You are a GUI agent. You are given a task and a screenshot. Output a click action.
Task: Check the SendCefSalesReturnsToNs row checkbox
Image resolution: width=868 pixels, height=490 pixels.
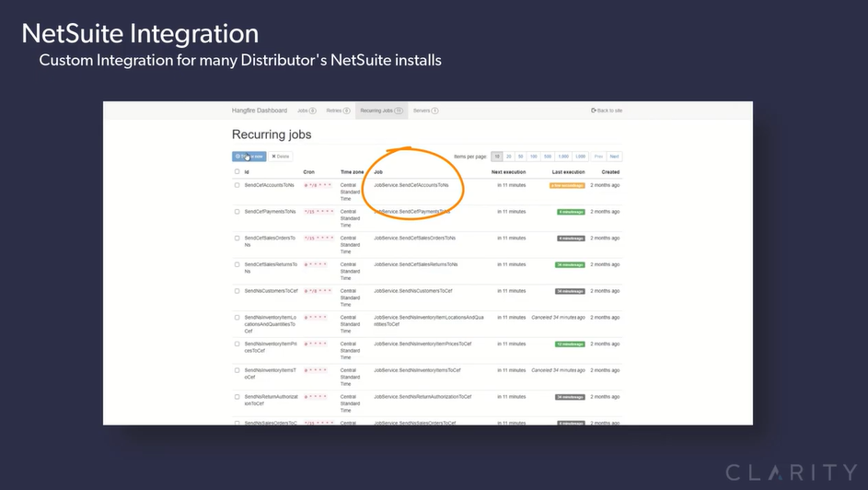(x=237, y=264)
